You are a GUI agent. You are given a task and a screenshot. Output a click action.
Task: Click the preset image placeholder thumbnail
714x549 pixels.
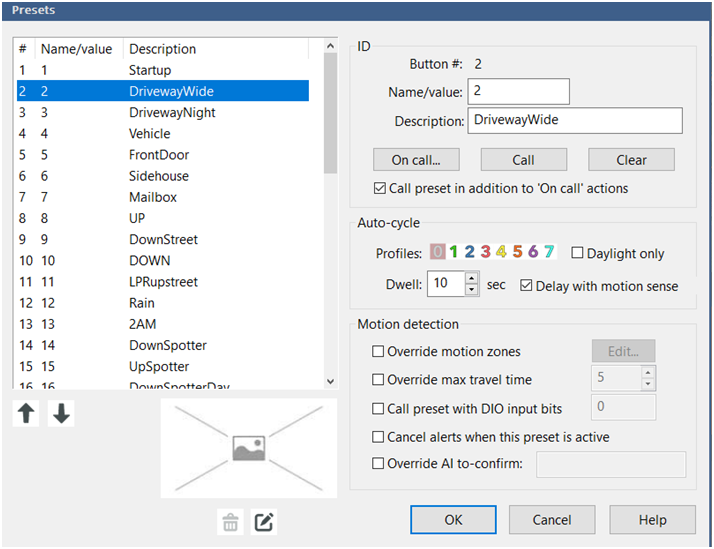[249, 448]
